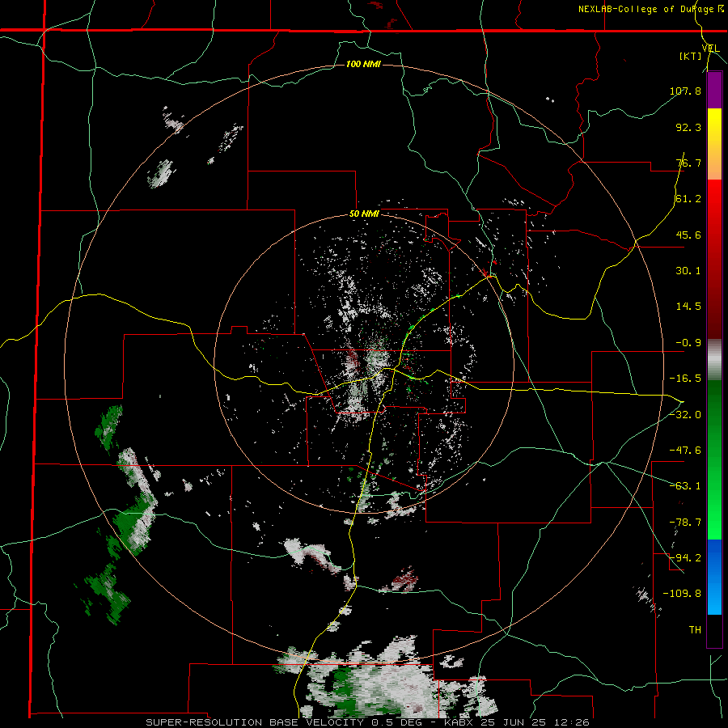Click the "TH" label in legend
The width and height of the screenshot is (728, 728).
point(695,629)
